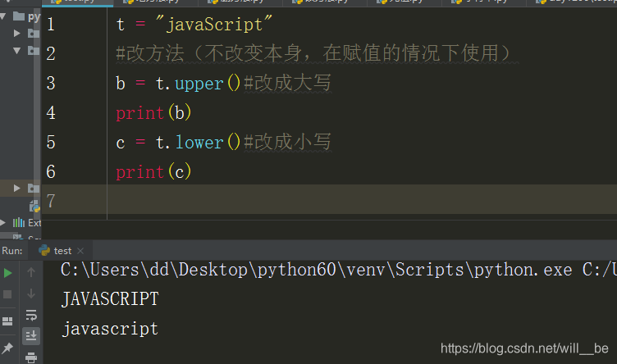Click line number 6 in the gutter
Screen dimensions: 617x364
point(51,172)
